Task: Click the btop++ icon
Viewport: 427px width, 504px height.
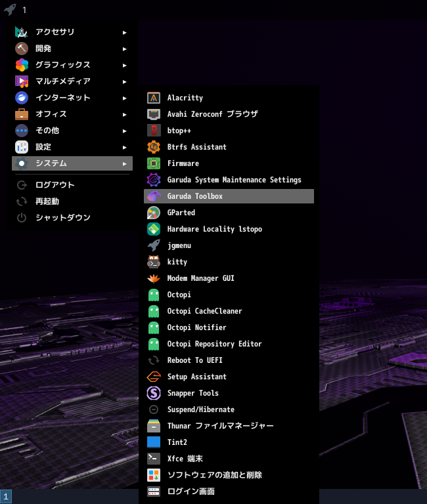Action: point(154,131)
